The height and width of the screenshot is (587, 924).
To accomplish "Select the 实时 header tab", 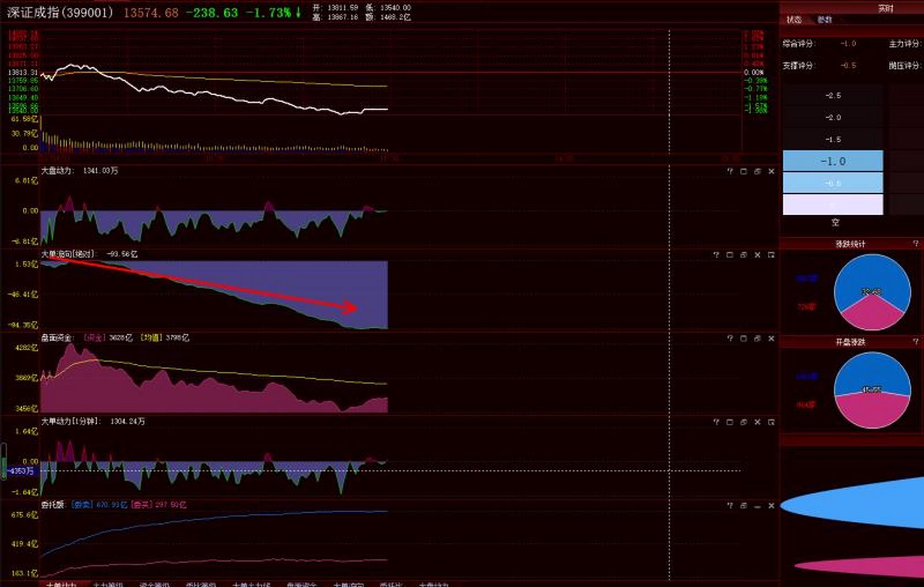I will [885, 8].
